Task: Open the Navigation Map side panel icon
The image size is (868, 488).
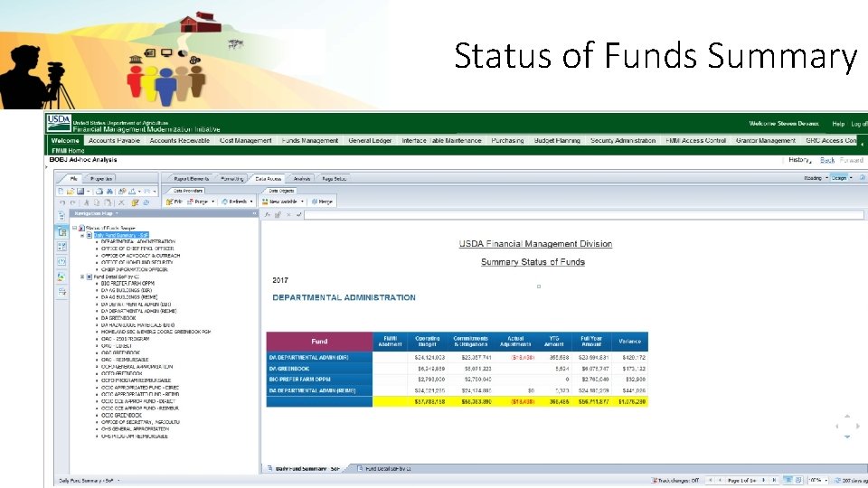Action: point(61,231)
